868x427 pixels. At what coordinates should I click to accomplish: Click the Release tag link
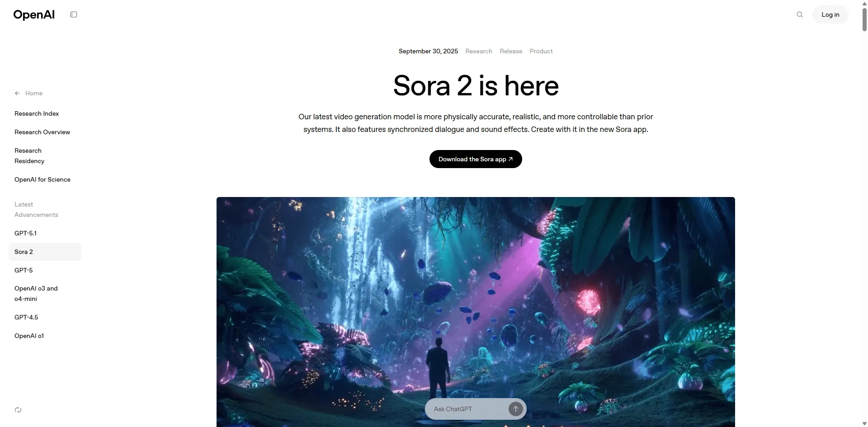click(x=511, y=51)
